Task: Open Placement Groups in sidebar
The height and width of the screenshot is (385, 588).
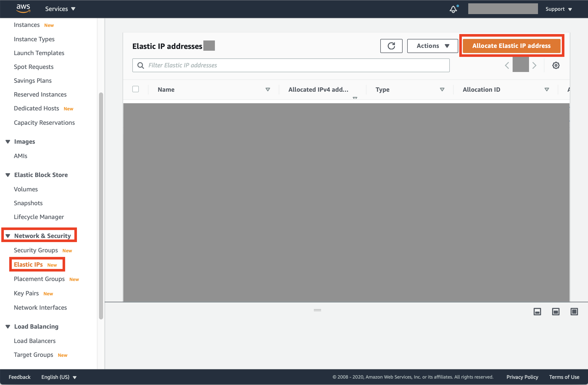Action: tap(39, 279)
